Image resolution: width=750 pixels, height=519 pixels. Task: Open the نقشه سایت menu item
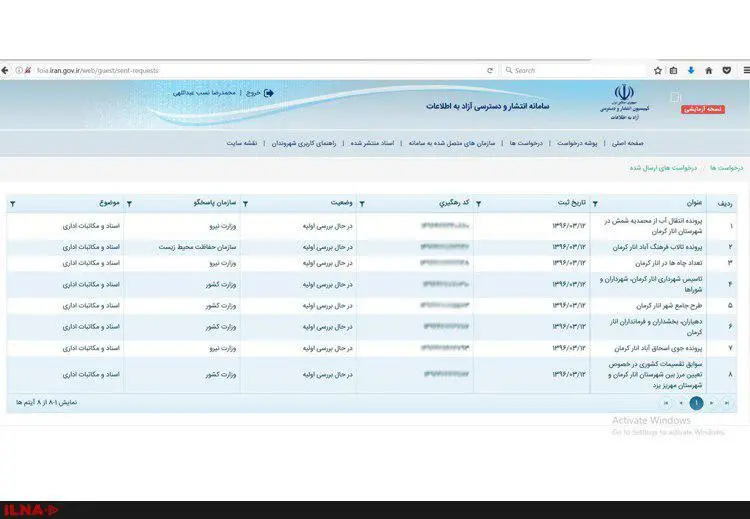pos(242,143)
